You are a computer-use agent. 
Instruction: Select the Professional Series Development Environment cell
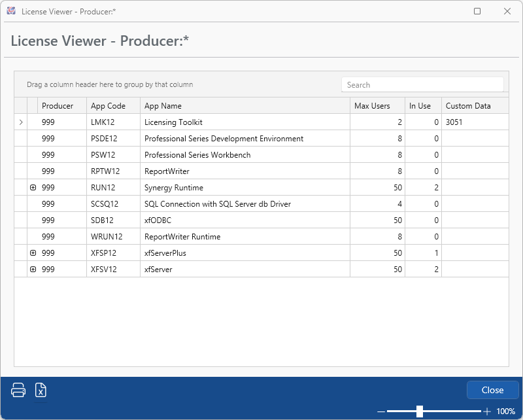[x=245, y=139]
